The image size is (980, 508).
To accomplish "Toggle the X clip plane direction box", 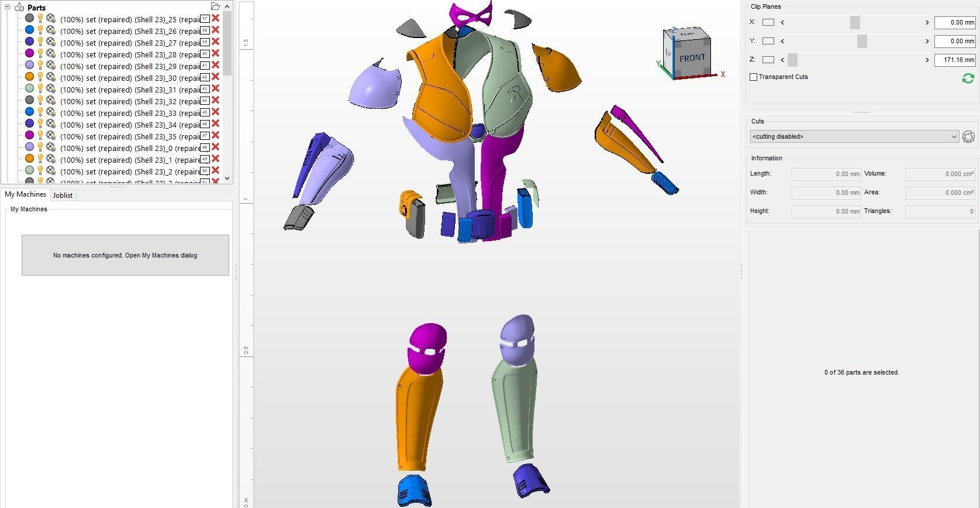I will (x=768, y=22).
